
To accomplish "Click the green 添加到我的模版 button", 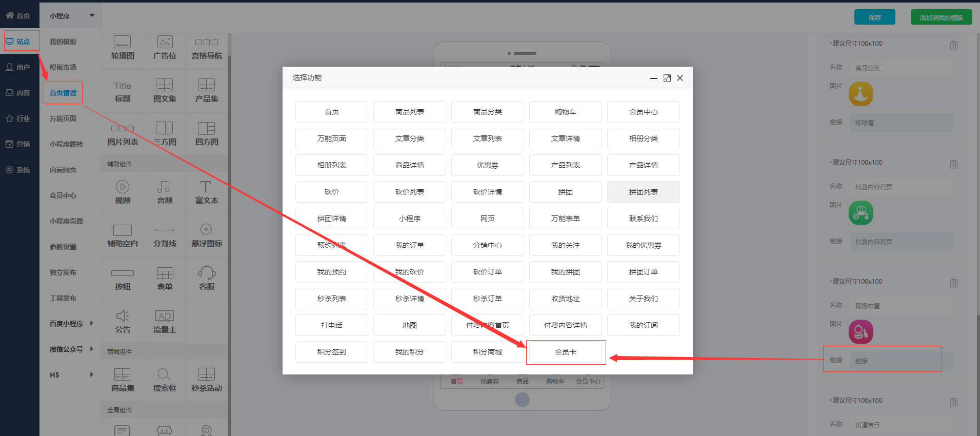I will pyautogui.click(x=942, y=17).
